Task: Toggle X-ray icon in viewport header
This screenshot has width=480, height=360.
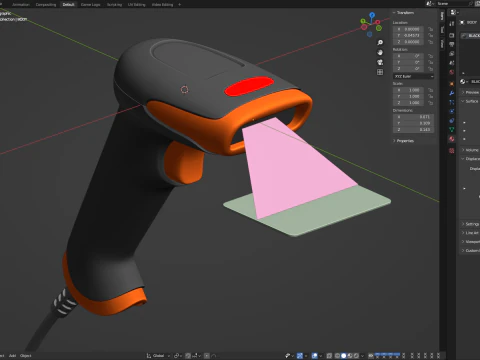Action: pos(329,356)
